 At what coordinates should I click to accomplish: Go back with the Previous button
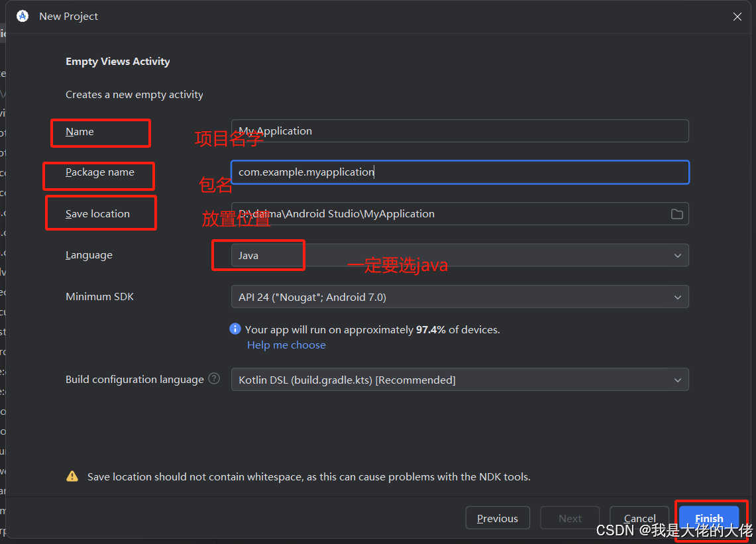pos(498,518)
